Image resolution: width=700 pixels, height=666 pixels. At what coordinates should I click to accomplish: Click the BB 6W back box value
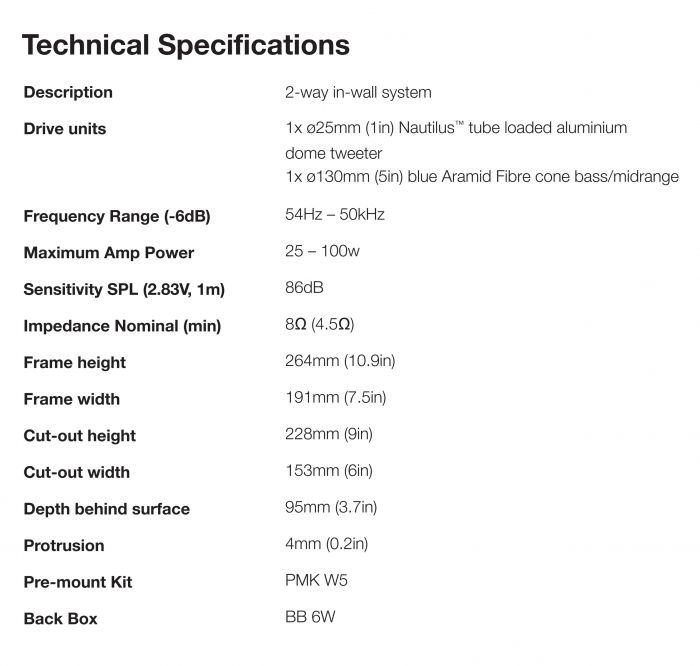click(x=310, y=617)
